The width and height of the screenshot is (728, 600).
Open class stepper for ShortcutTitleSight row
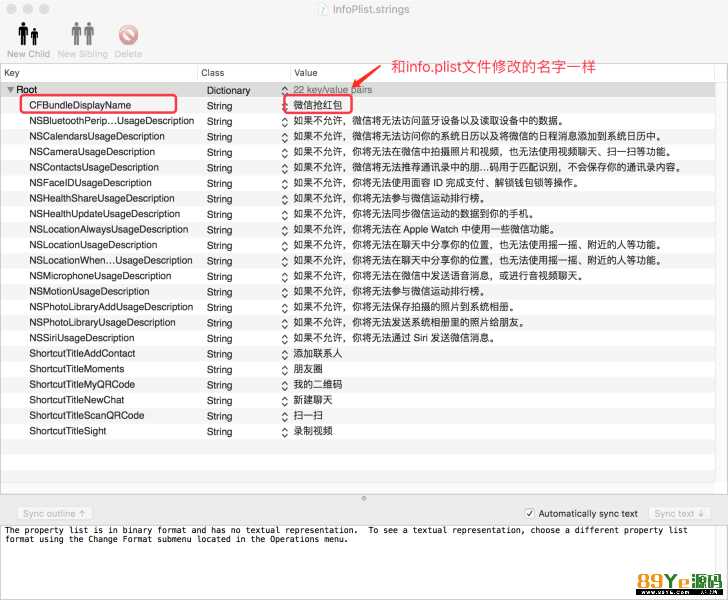click(x=285, y=432)
